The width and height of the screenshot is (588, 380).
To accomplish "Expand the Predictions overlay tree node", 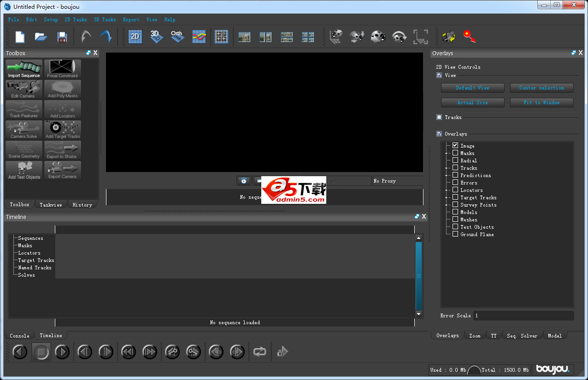I will [447, 175].
